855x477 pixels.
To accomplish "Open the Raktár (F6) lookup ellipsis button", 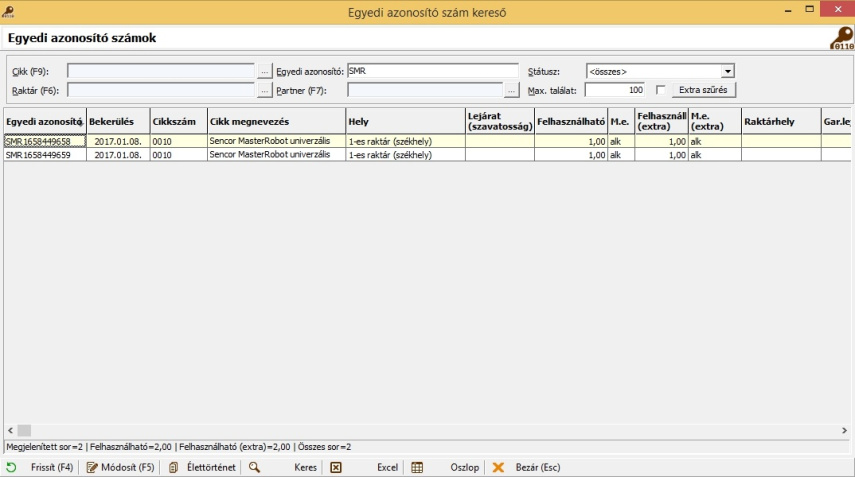I will point(264,90).
